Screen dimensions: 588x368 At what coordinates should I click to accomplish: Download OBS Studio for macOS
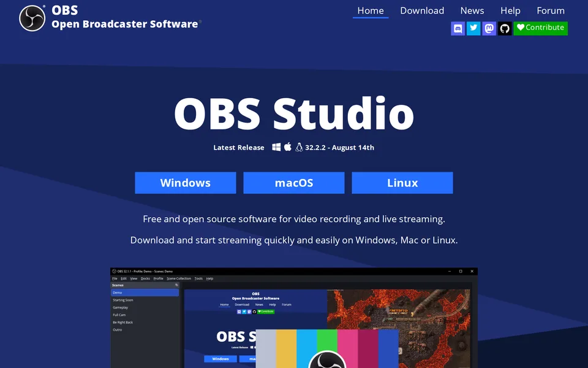coord(294,183)
